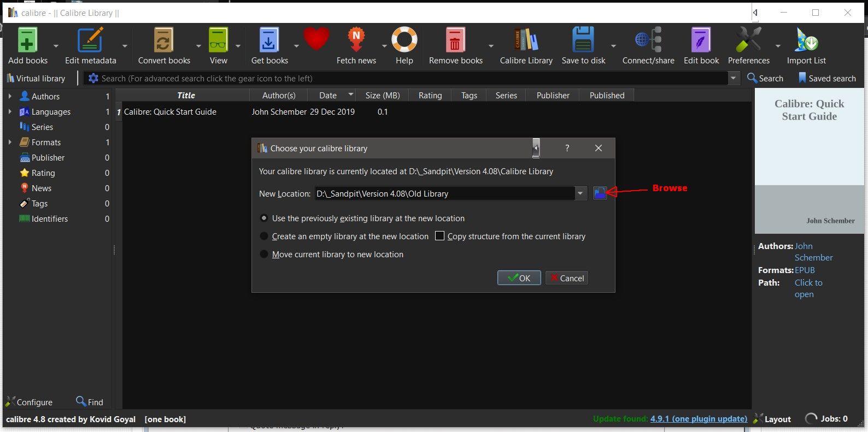Click 'Click to open' path link
Image resolution: width=868 pixels, height=432 pixels.
point(808,288)
